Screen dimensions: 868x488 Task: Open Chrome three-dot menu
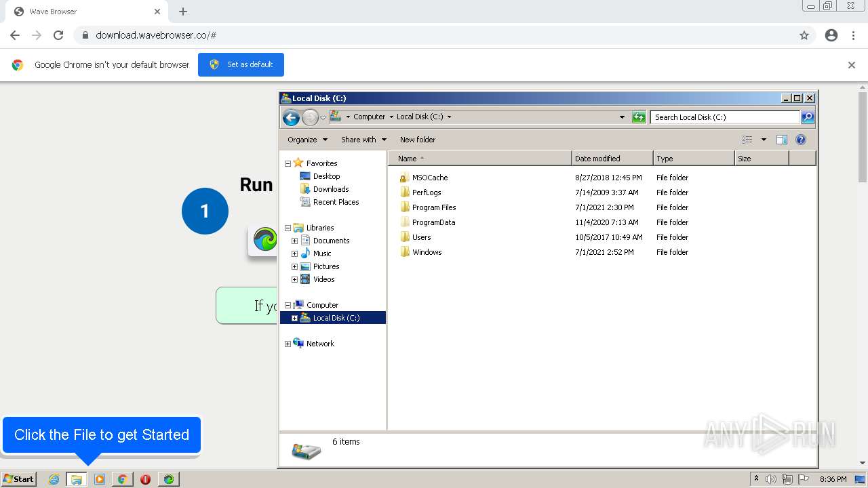click(853, 35)
